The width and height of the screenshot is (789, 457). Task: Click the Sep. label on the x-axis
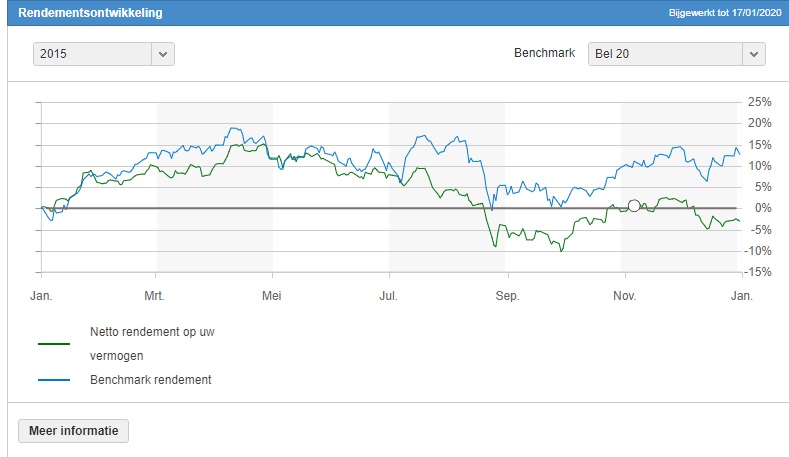tap(507, 296)
